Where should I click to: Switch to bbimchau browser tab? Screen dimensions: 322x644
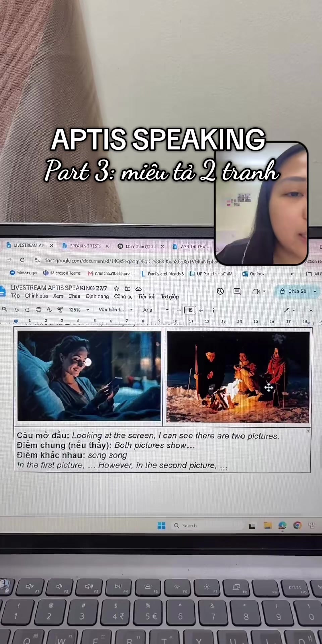click(x=137, y=246)
